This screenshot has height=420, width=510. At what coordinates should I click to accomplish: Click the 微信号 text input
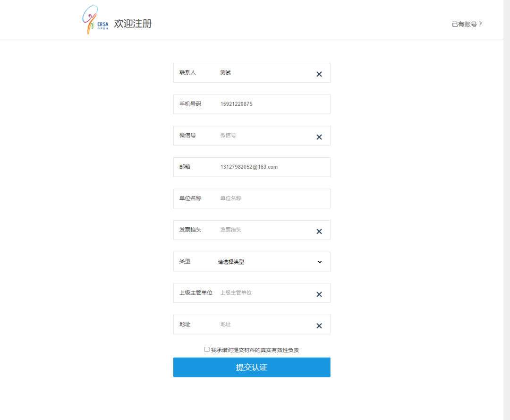(x=264, y=136)
